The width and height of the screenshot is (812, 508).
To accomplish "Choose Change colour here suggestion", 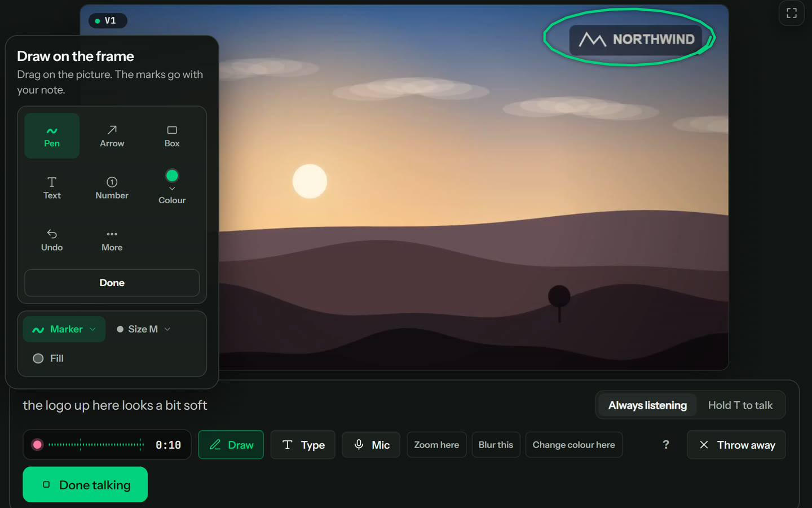I will [x=574, y=445].
